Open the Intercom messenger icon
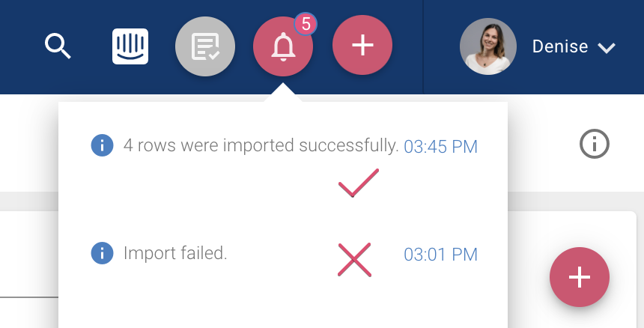 click(130, 46)
